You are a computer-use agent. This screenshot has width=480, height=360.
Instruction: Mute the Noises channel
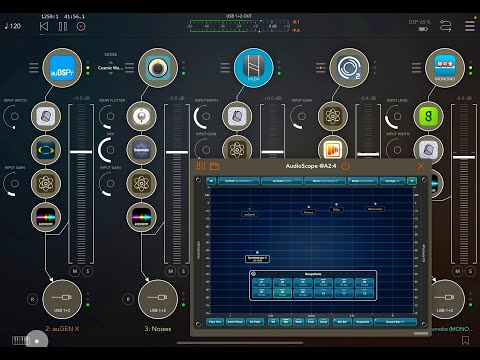click(x=170, y=271)
